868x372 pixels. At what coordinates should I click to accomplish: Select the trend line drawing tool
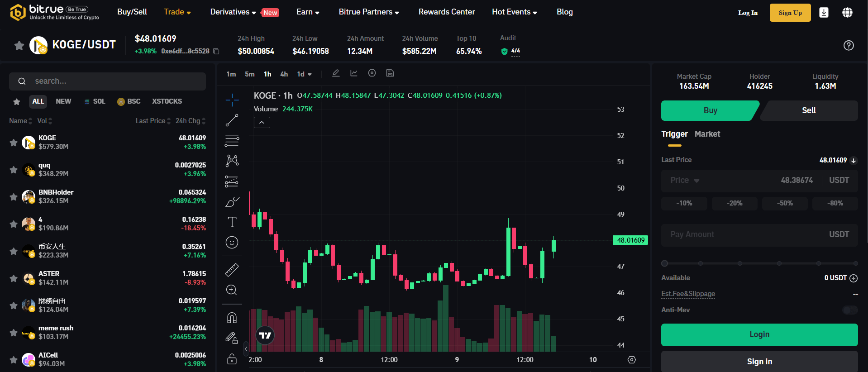[232, 120]
